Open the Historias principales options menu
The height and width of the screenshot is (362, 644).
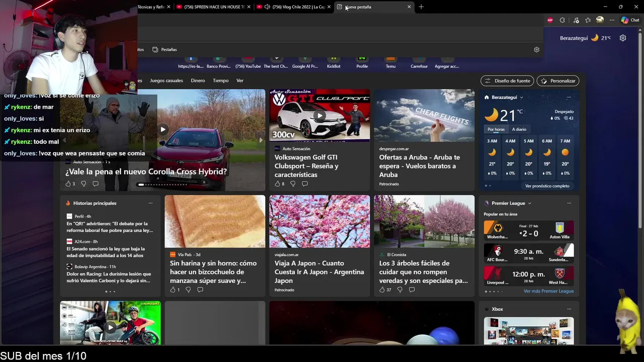pos(150,203)
